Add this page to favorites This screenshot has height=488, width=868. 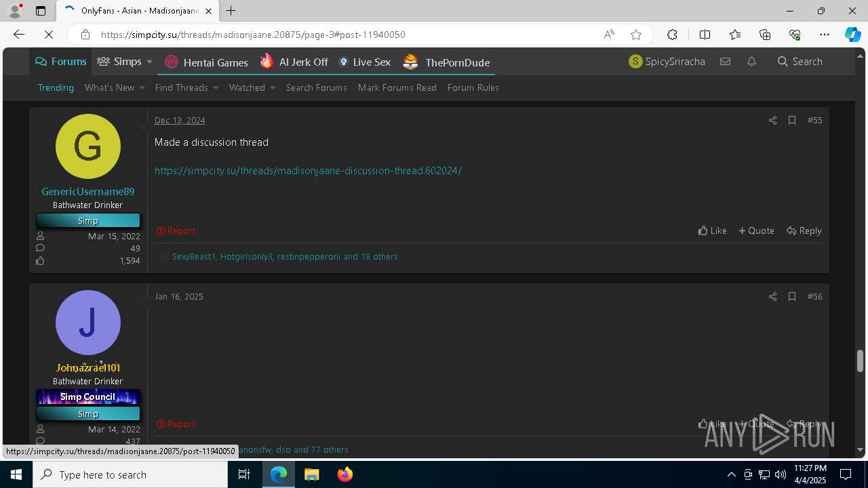pos(635,35)
